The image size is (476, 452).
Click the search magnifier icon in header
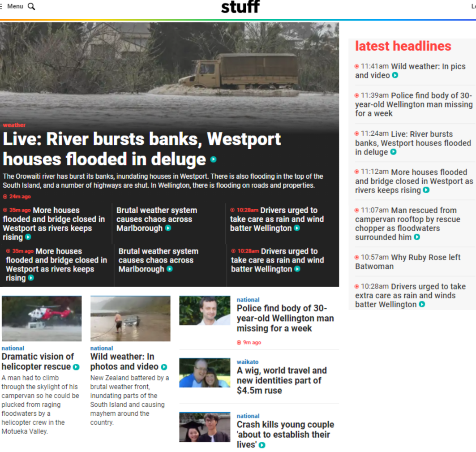pos(31,6)
